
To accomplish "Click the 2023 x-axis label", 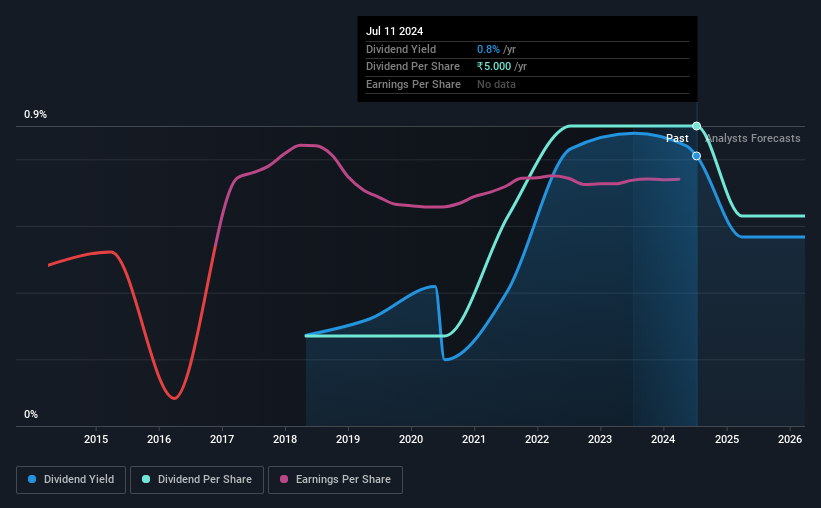I will (600, 439).
